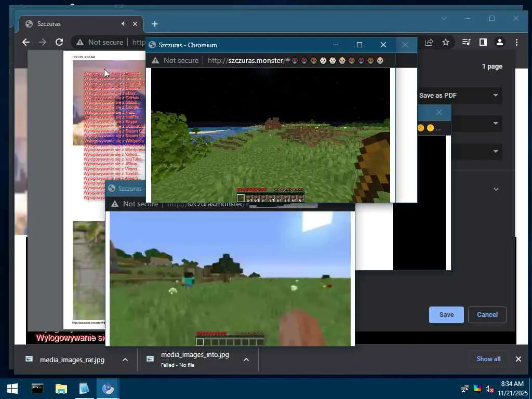
Task: Click the muted volume tray icon
Action: [x=489, y=389]
